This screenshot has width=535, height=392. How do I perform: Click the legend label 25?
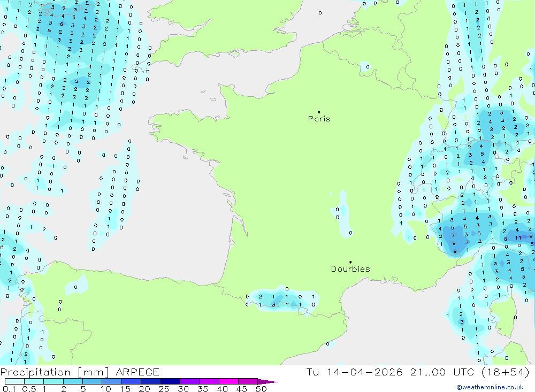click(x=164, y=389)
